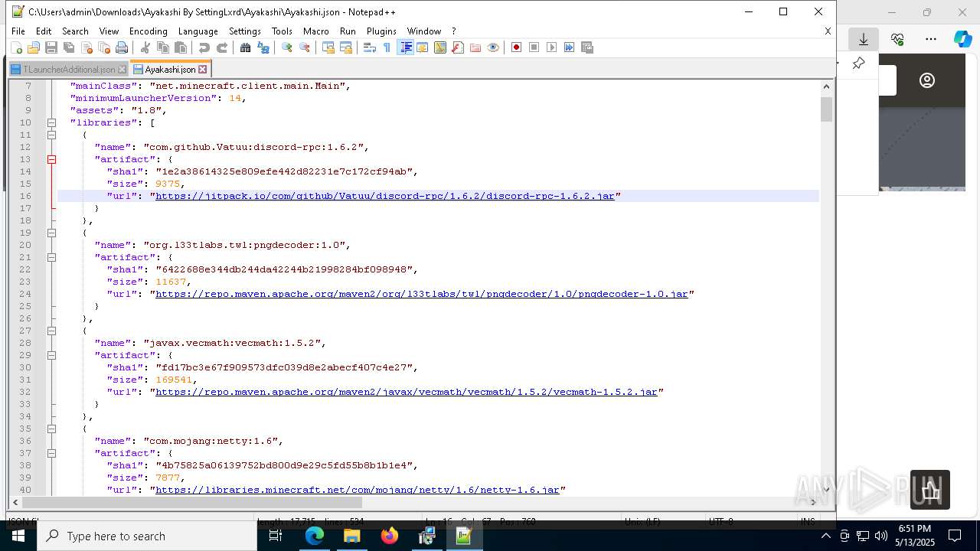
Task: Open the Language menu
Action: (x=198, y=31)
